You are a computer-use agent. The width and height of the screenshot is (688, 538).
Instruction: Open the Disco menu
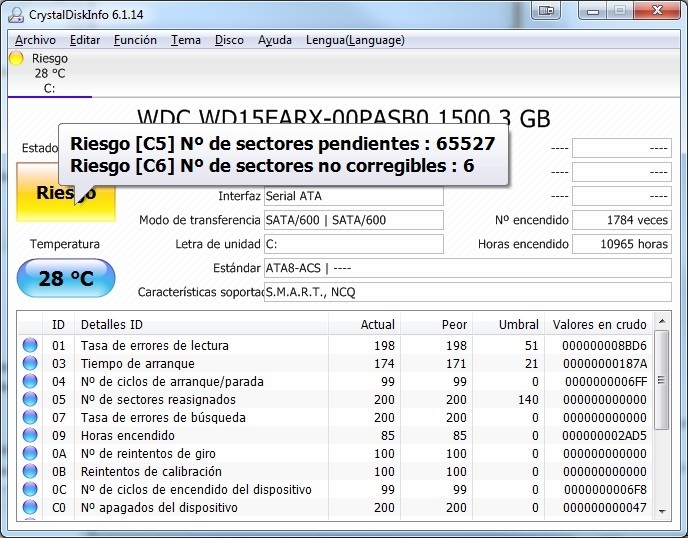tap(229, 40)
